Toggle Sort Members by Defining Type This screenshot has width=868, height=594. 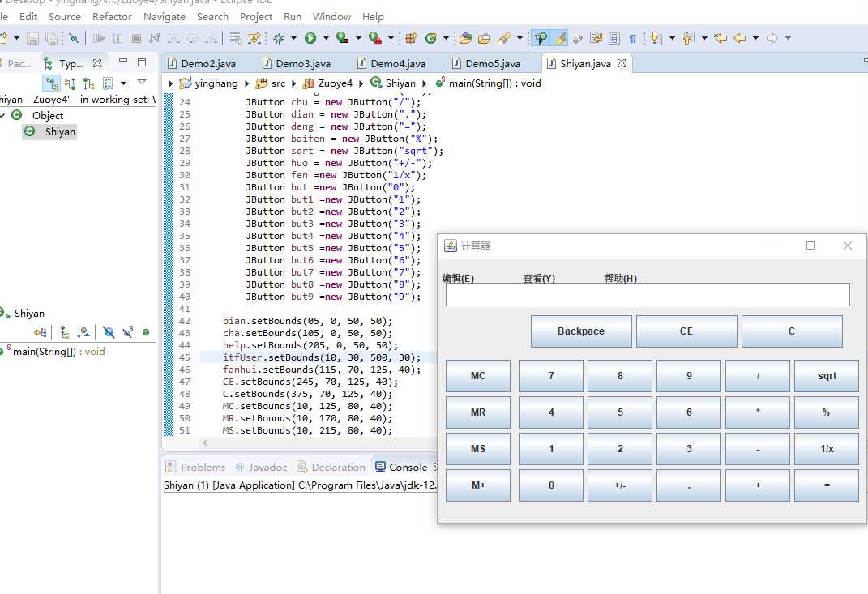tap(83, 333)
